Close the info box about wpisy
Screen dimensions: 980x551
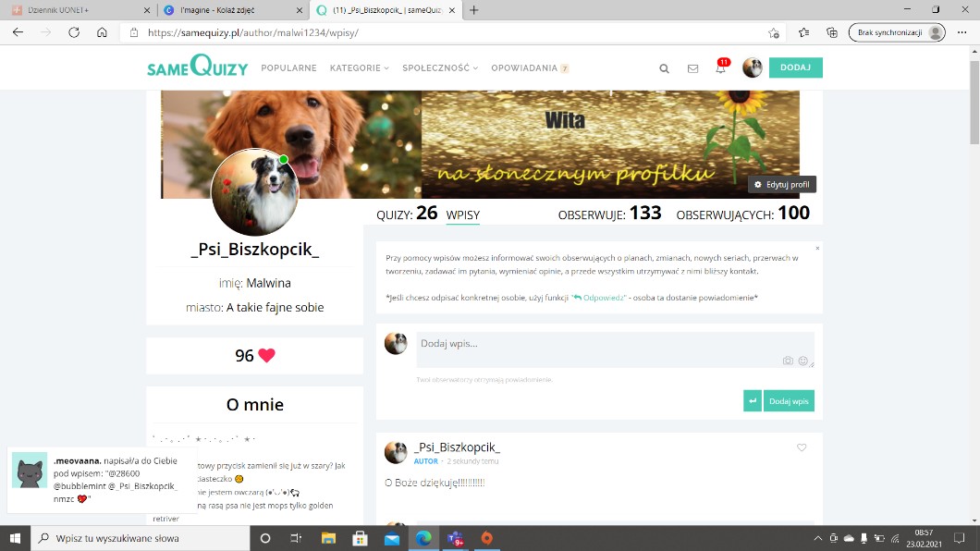817,248
